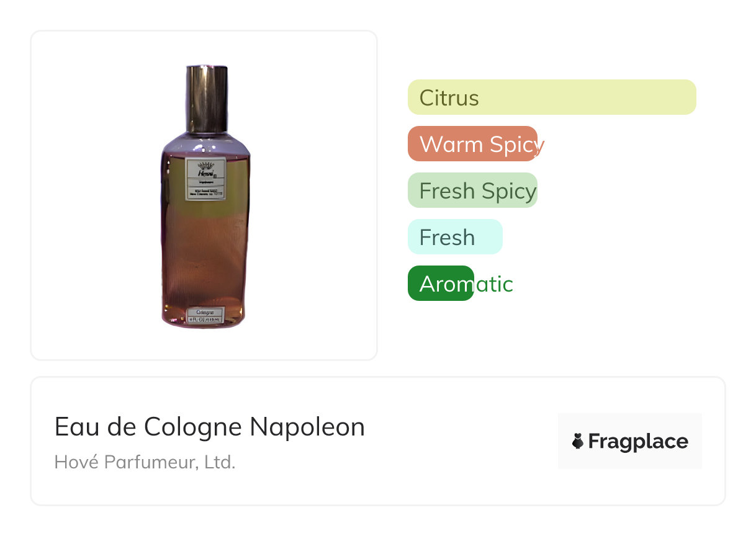
Task: Select the perfume bottle product photo
Action: (x=205, y=196)
